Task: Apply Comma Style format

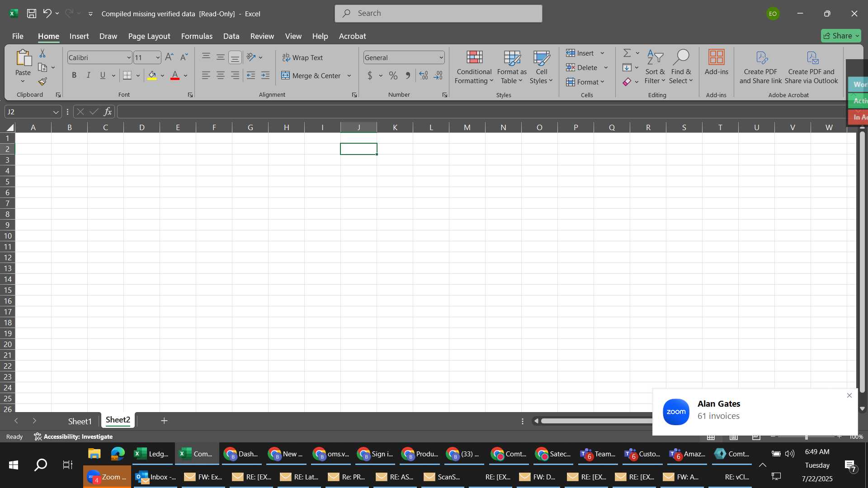Action: 408,75
